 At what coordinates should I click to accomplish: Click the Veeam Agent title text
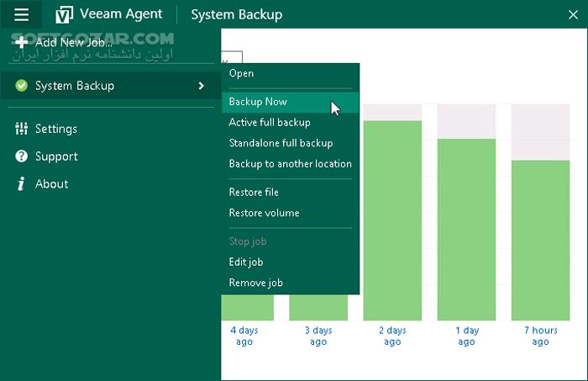121,14
